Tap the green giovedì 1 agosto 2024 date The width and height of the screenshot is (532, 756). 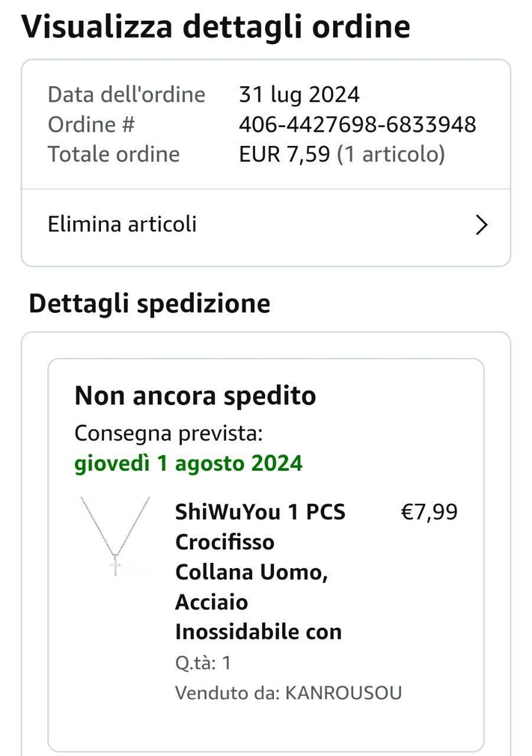pos(188,464)
